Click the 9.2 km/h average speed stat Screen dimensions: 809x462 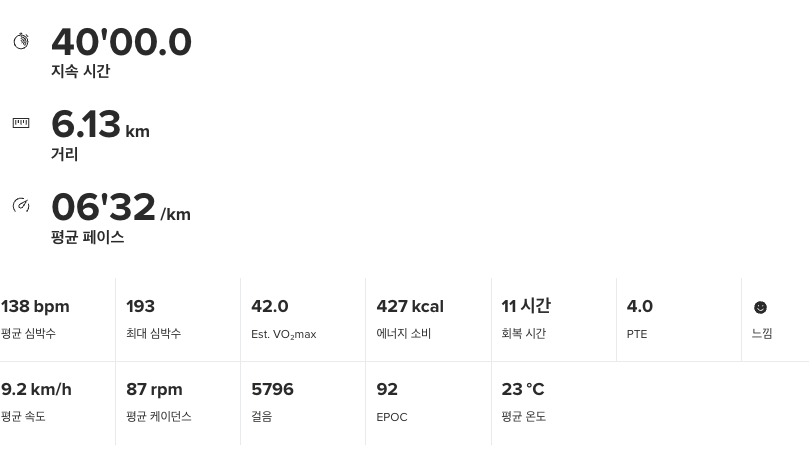pos(57,403)
